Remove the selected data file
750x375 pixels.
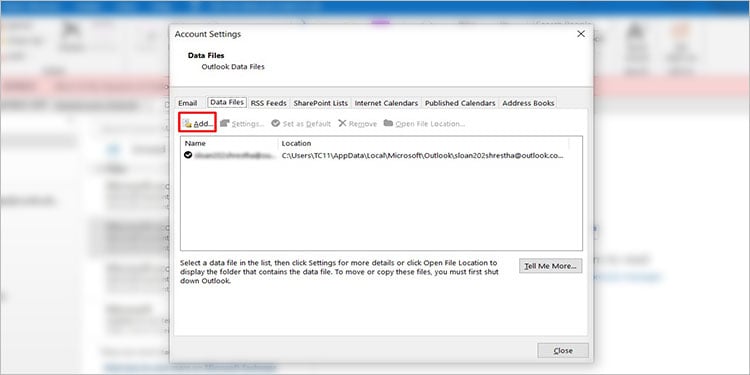pos(357,123)
